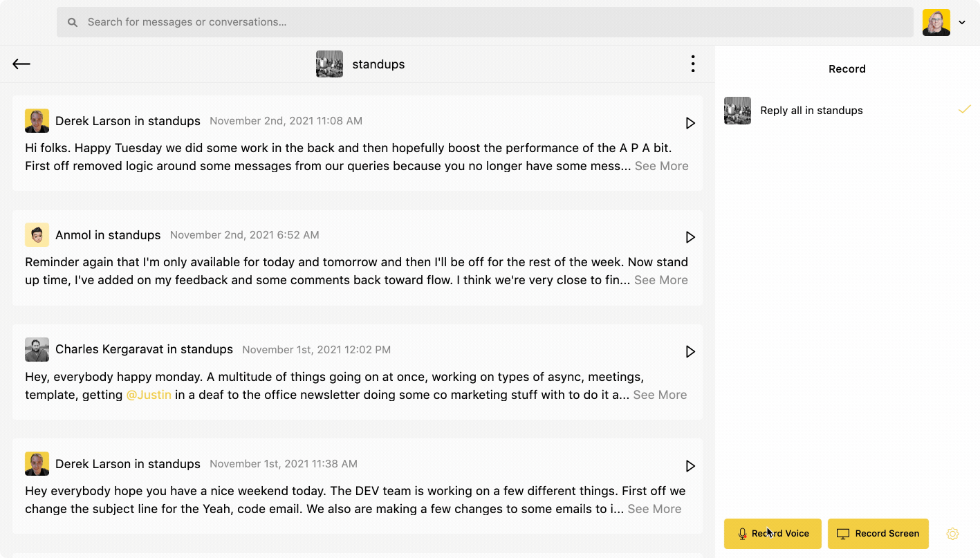This screenshot has width=980, height=558.
Task: Toggle Record Screen capture mode
Action: pos(878,534)
